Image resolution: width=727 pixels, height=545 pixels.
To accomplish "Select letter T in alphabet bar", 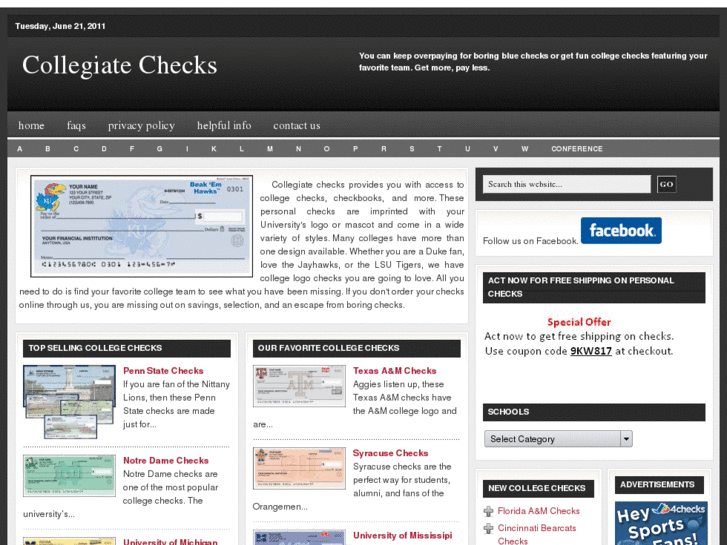I will [439, 149].
